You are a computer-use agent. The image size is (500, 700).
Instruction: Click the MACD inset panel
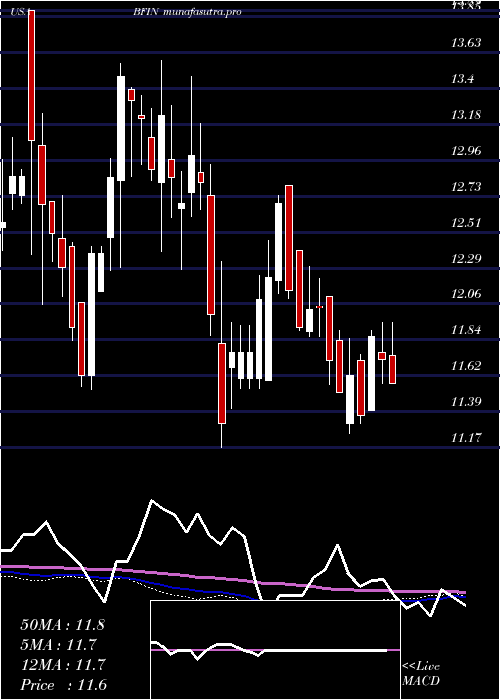(275, 650)
